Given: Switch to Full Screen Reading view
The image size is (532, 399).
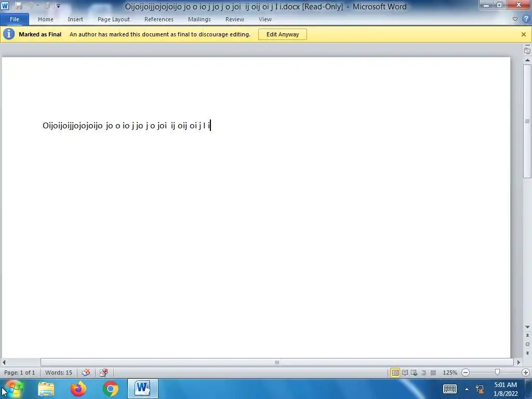Looking at the screenshot, I should [405, 373].
